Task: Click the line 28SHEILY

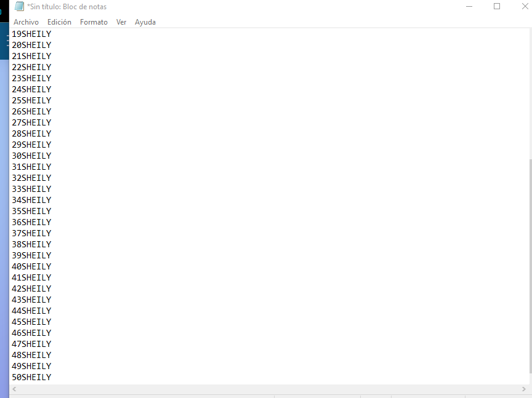Action: [31, 133]
